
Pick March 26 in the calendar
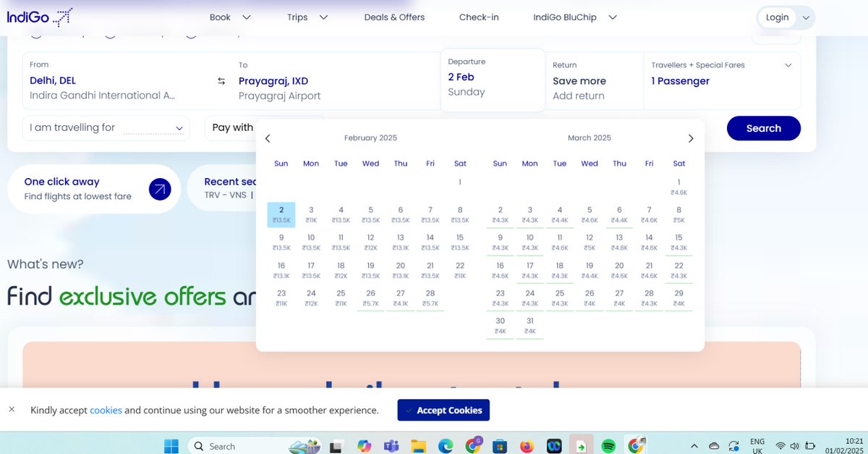pyautogui.click(x=590, y=298)
